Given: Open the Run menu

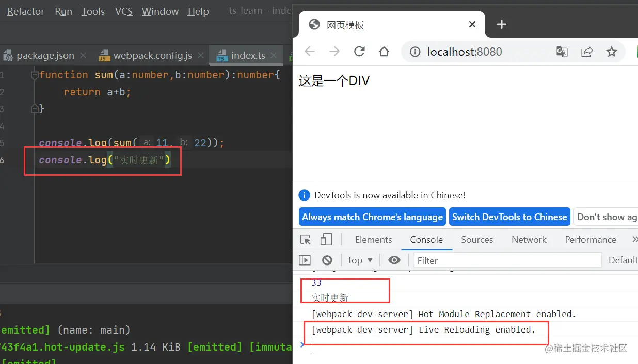Looking at the screenshot, I should point(63,11).
